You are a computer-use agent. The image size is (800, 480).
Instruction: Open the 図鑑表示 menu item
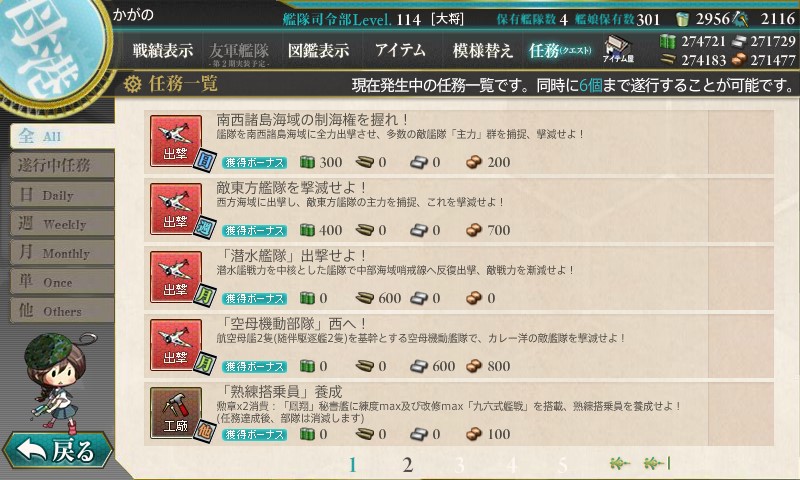tap(318, 50)
